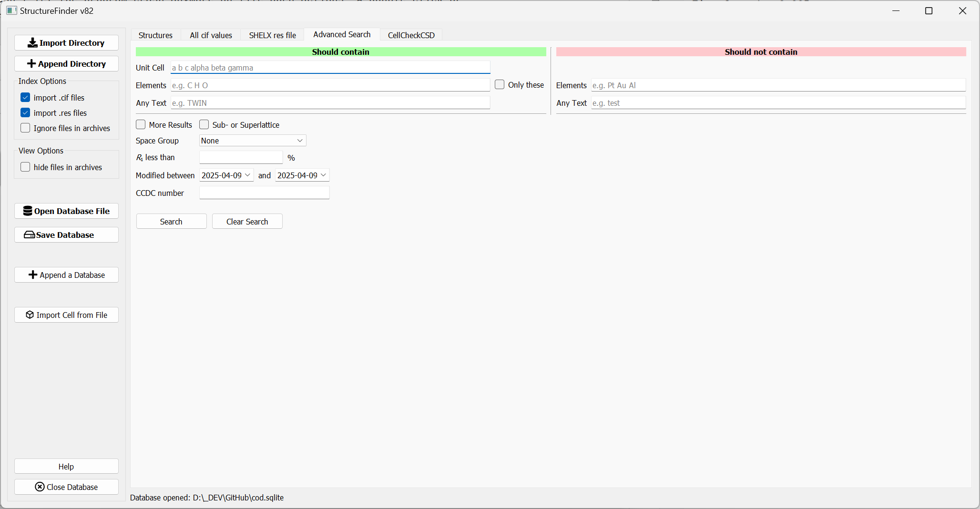The height and width of the screenshot is (509, 980).
Task: Open the SHELX res file tab
Action: coord(272,35)
